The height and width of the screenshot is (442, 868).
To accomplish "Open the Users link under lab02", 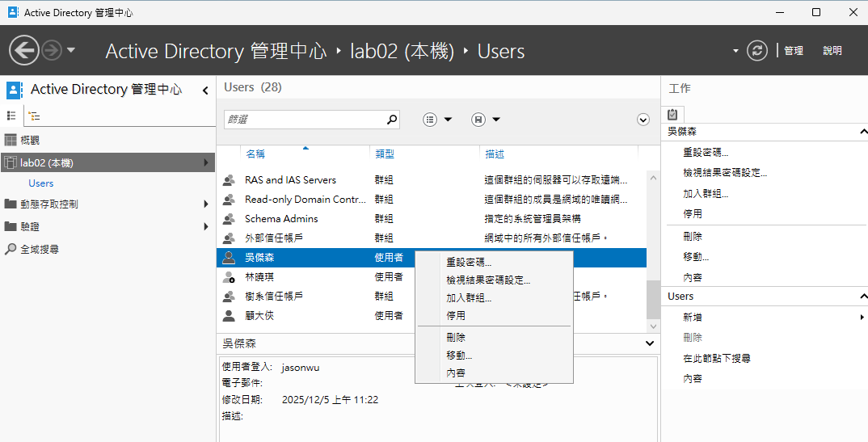I will (x=41, y=183).
